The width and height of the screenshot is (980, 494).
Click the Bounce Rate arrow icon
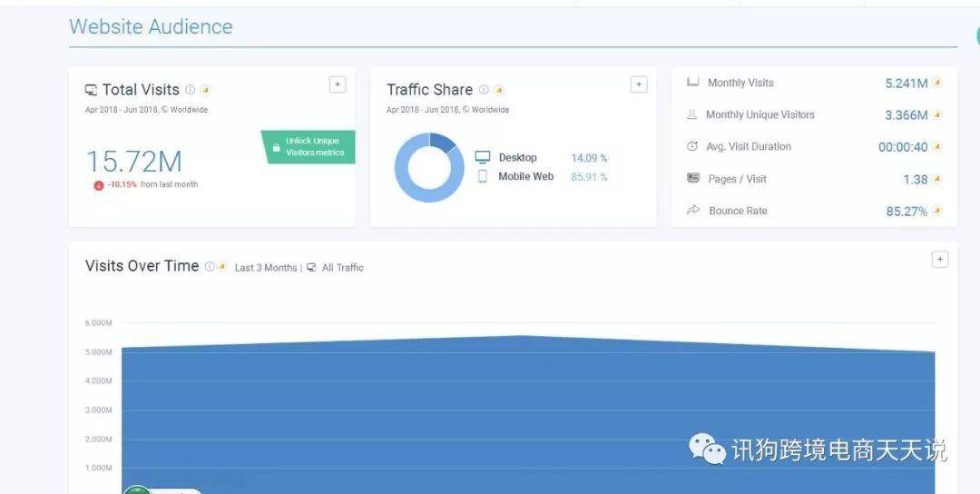point(692,210)
